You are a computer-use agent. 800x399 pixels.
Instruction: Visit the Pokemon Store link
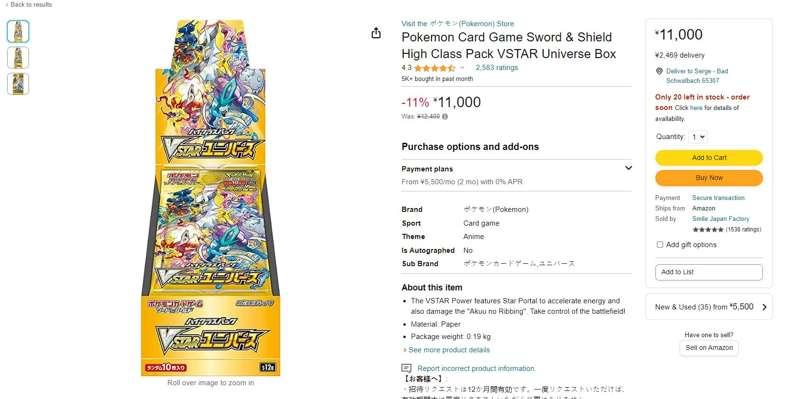click(x=458, y=23)
